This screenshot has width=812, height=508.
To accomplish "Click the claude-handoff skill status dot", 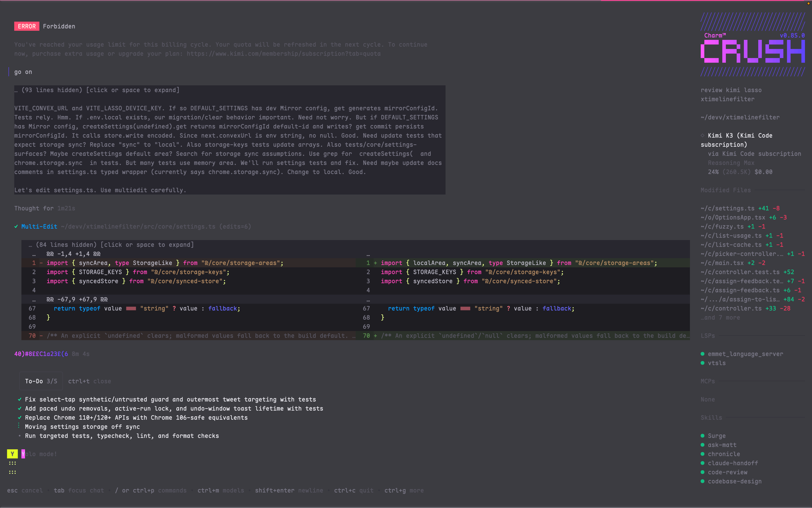I will (x=703, y=463).
